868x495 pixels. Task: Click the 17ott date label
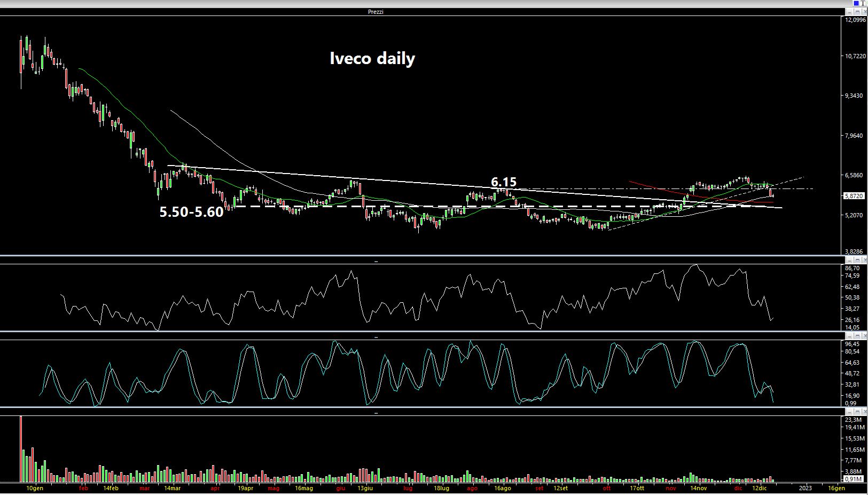tap(637, 488)
